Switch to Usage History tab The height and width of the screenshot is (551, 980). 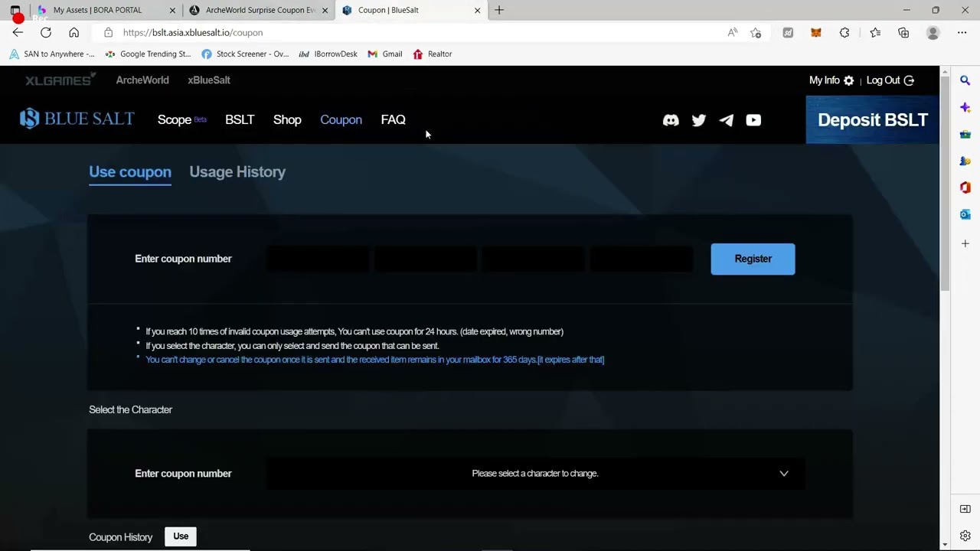237,171
